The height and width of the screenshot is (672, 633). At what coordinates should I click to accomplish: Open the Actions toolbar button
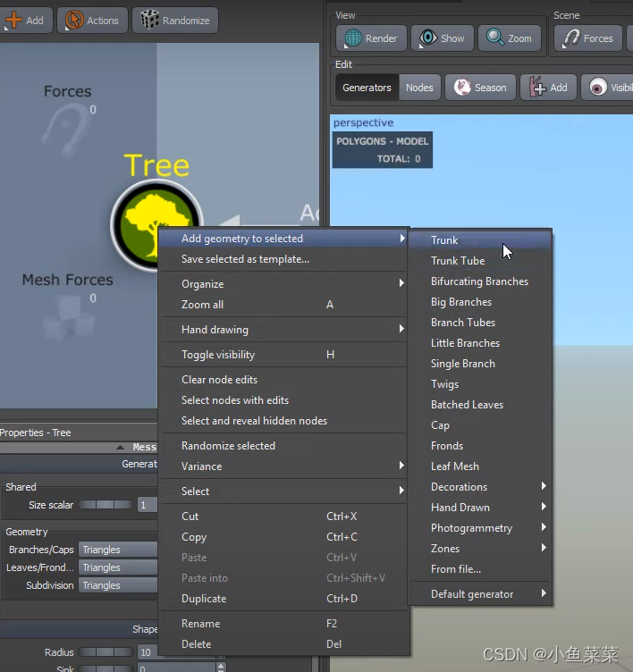click(92, 21)
